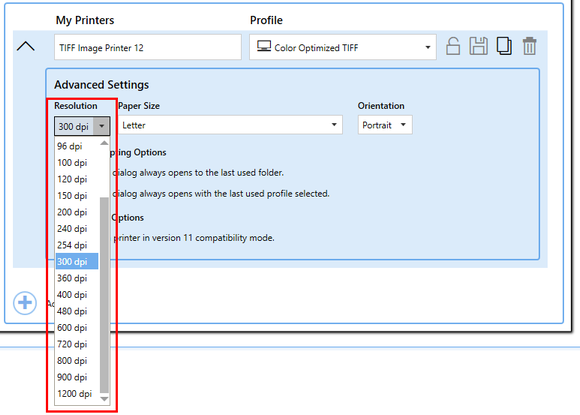Click in the TIFF Image Printer 12 name field
The height and width of the screenshot is (415, 580).
pos(148,47)
